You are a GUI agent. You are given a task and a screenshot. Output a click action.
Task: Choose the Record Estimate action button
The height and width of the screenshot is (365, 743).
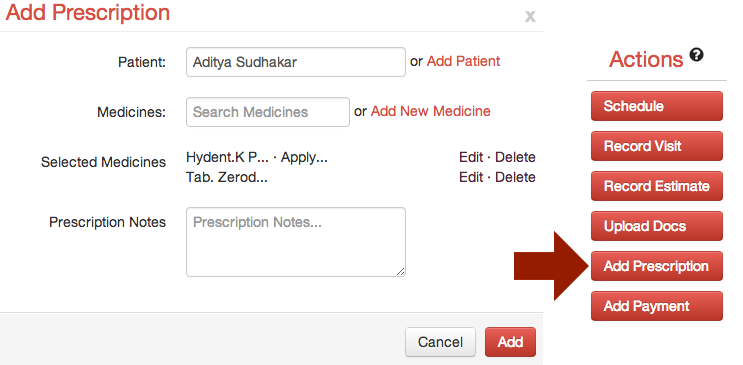click(x=657, y=186)
